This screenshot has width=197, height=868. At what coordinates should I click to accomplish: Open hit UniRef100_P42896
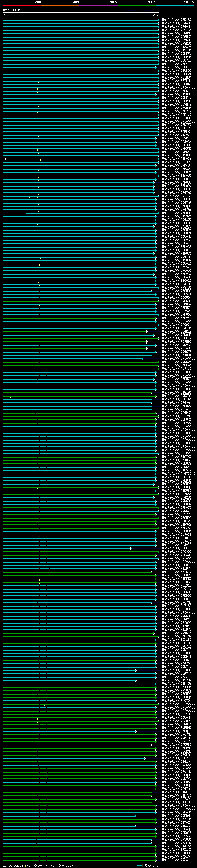(177, 47)
